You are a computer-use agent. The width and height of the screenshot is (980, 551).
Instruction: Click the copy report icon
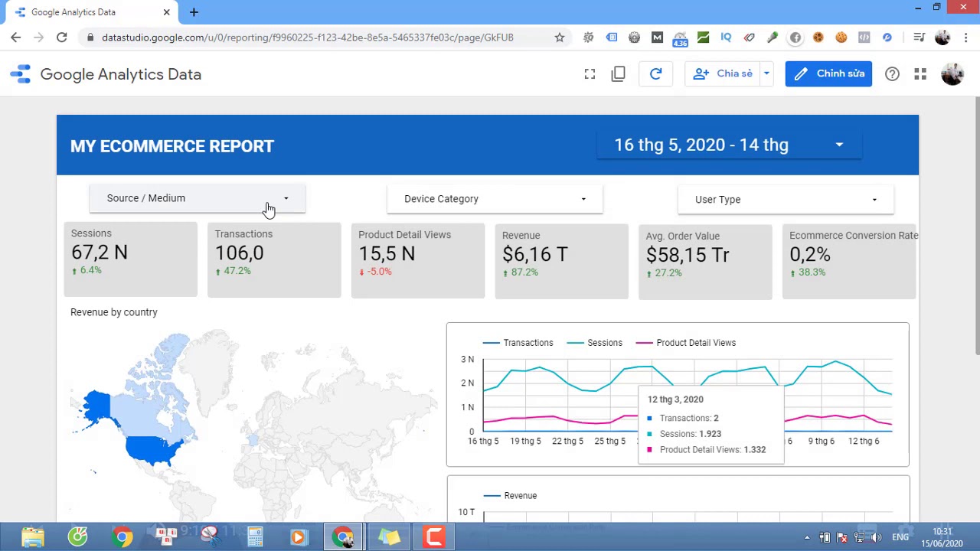pyautogui.click(x=619, y=74)
